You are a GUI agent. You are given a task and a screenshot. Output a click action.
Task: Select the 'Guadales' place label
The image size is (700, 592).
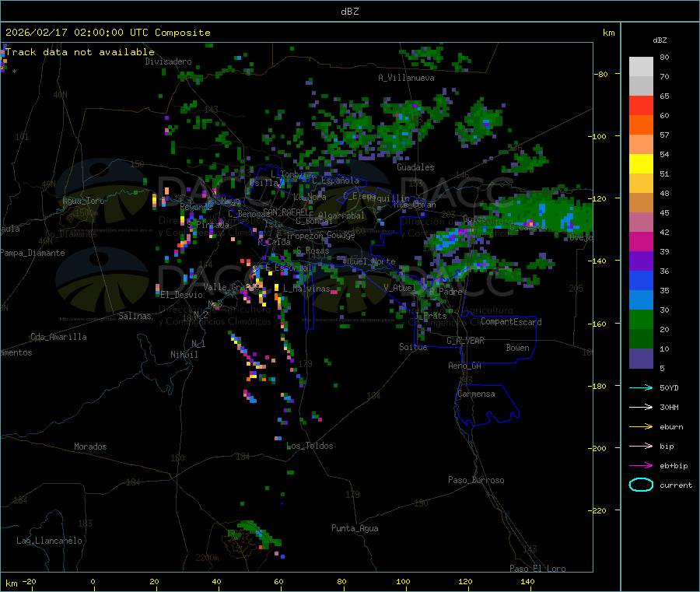415,167
